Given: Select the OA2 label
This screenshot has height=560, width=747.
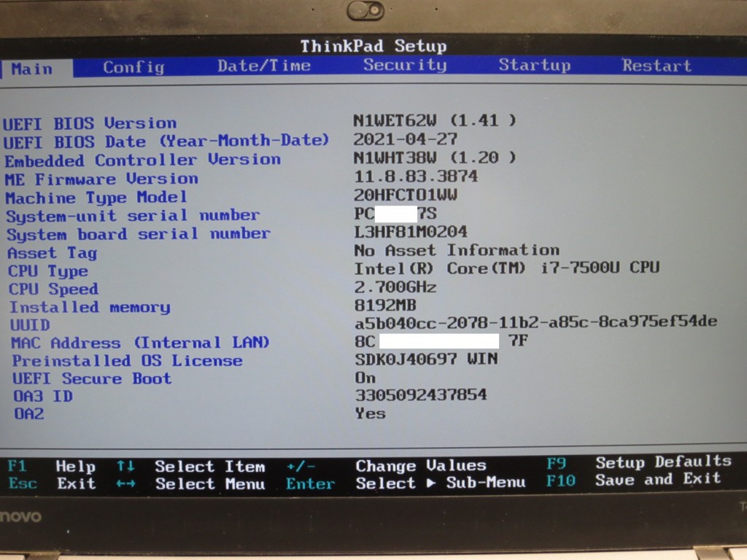Looking at the screenshot, I should click(x=29, y=413).
